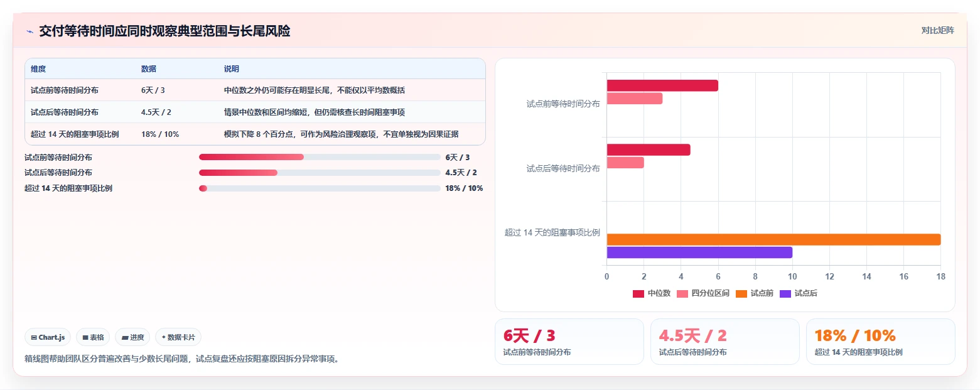Screen dimensions: 980x390
Task: Click the 超过 14 天的阻塞事项比例 progress bar
Action: click(320, 188)
